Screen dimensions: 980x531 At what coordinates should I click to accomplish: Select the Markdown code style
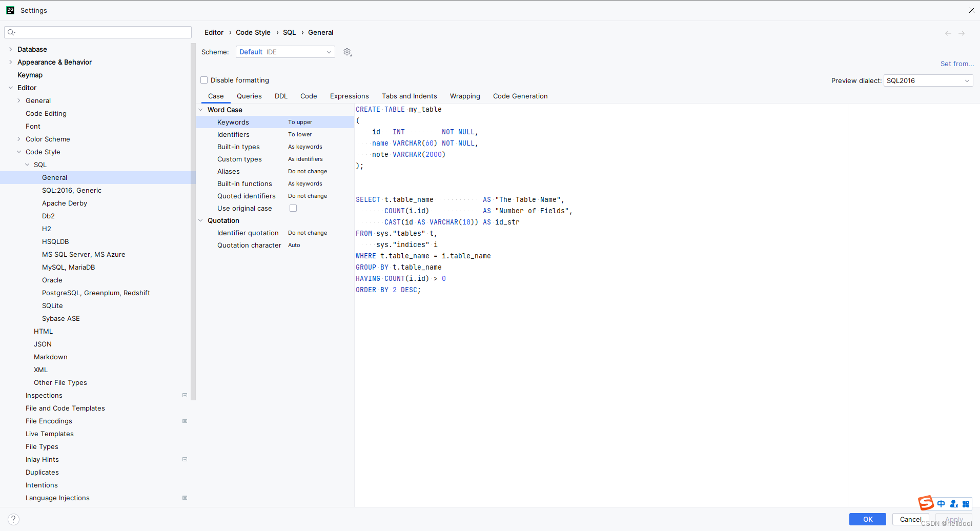(x=51, y=357)
